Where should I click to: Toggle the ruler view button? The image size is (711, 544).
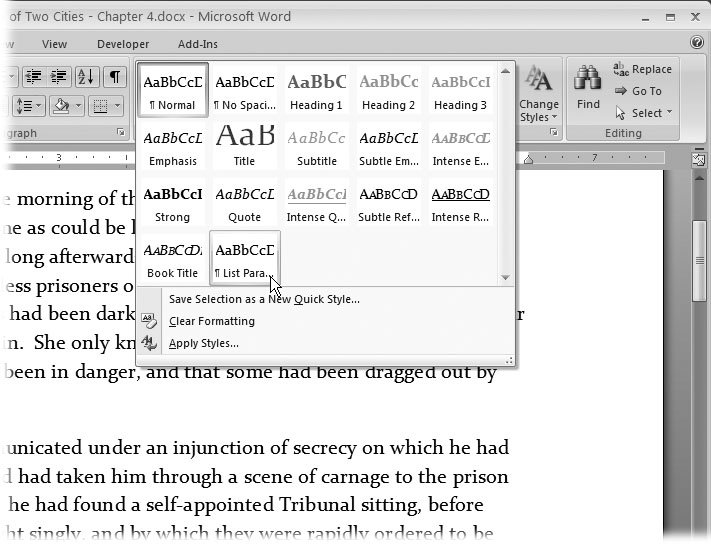pyautogui.click(x=697, y=160)
